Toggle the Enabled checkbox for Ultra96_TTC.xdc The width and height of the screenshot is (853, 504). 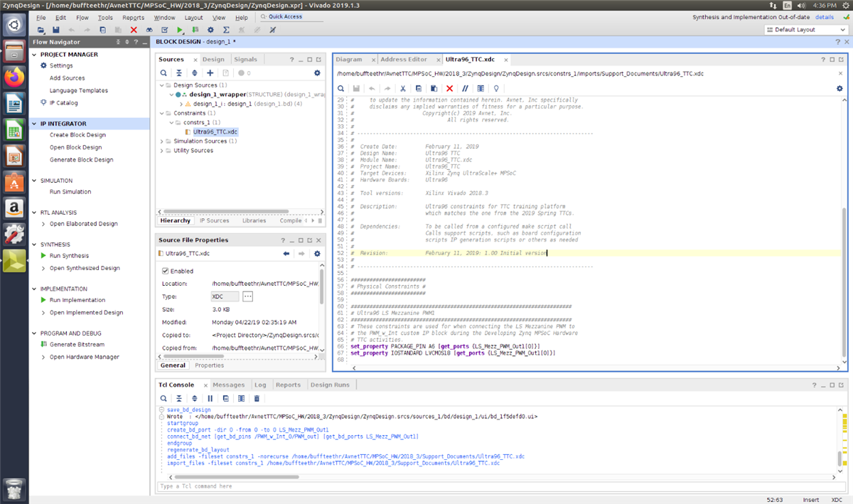pos(166,271)
